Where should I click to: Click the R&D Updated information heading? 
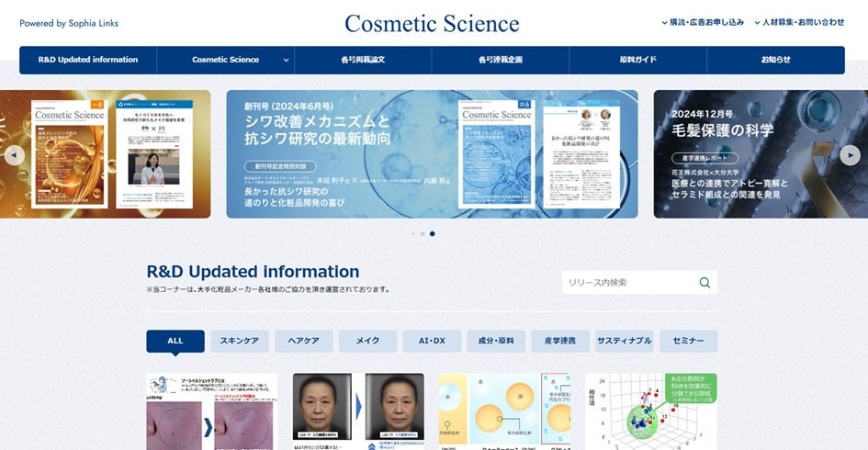point(253,272)
